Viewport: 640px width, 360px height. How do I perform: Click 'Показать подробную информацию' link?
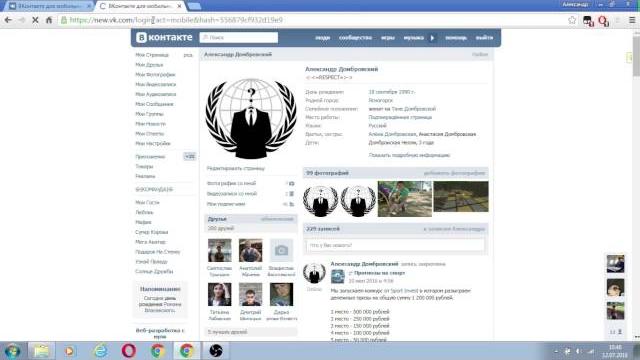pos(409,155)
